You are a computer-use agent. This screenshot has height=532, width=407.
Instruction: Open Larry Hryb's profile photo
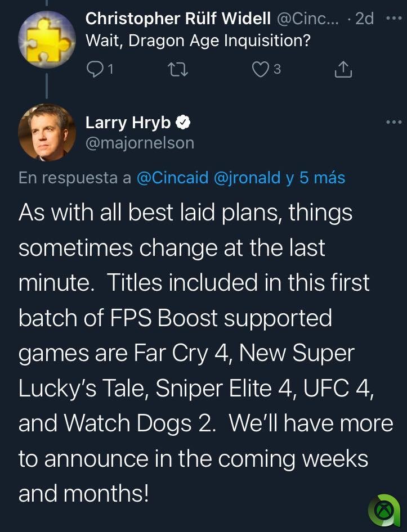coord(47,133)
